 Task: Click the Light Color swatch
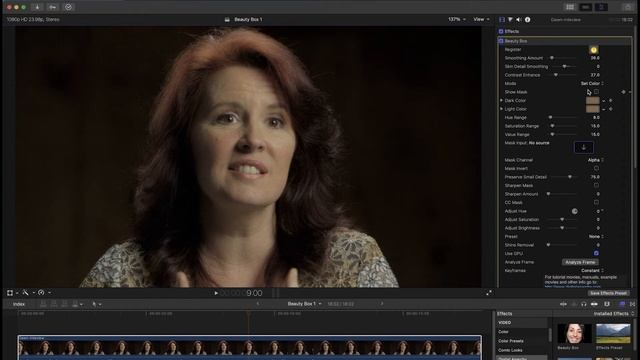[x=592, y=109]
